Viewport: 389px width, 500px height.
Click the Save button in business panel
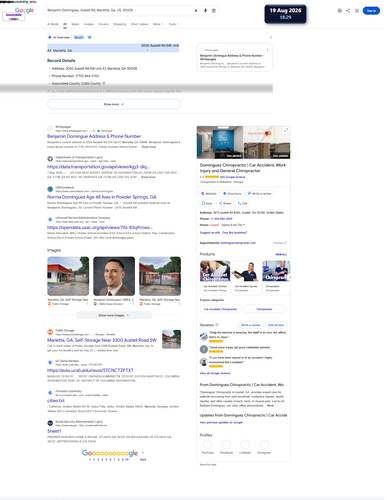point(207,203)
